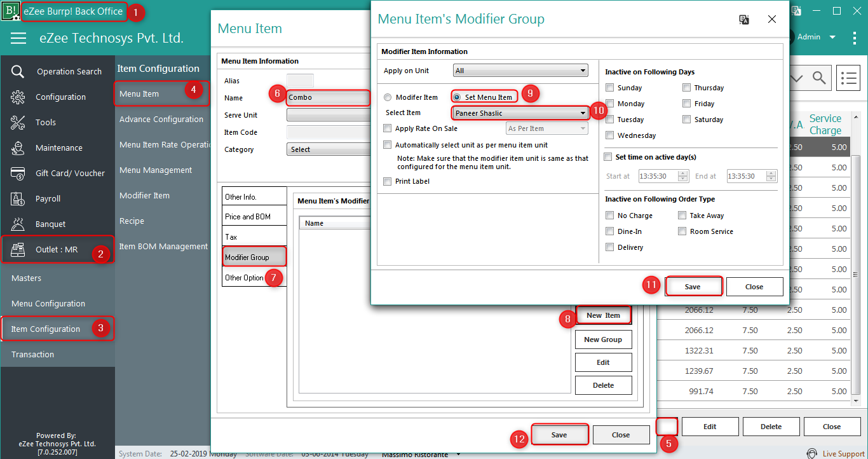Click the Name field containing Combo

[x=328, y=97]
